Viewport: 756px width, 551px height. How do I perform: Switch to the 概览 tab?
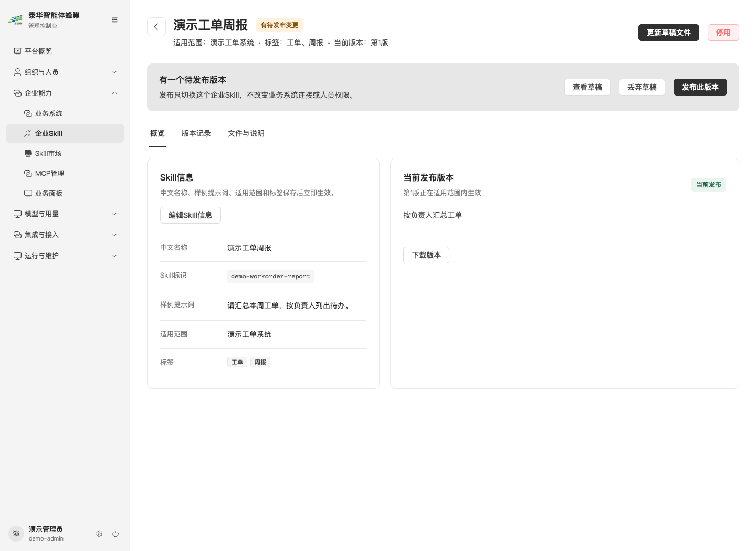(x=157, y=133)
